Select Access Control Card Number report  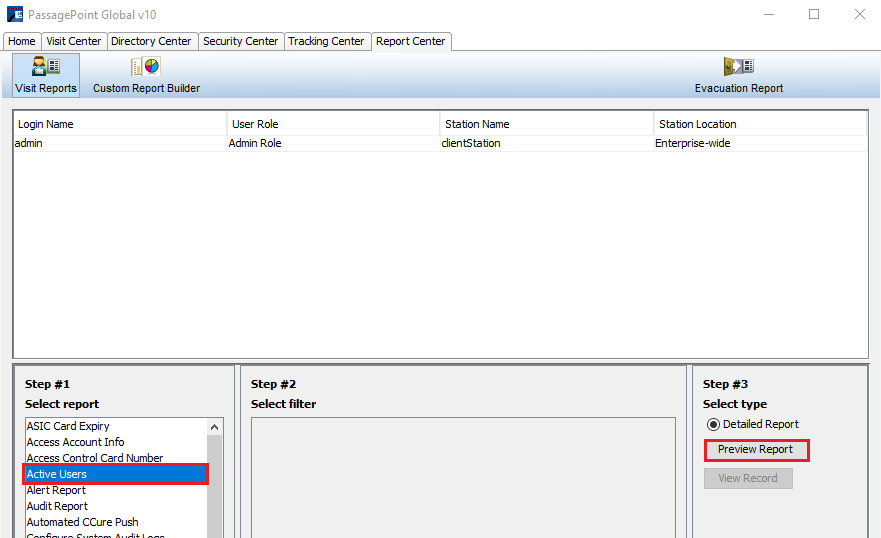116,458
